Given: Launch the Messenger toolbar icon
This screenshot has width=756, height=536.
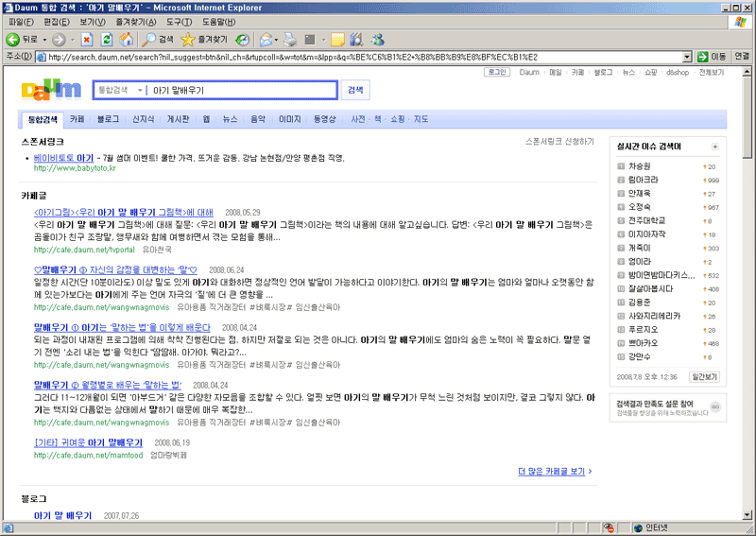Looking at the screenshot, I should (377, 40).
